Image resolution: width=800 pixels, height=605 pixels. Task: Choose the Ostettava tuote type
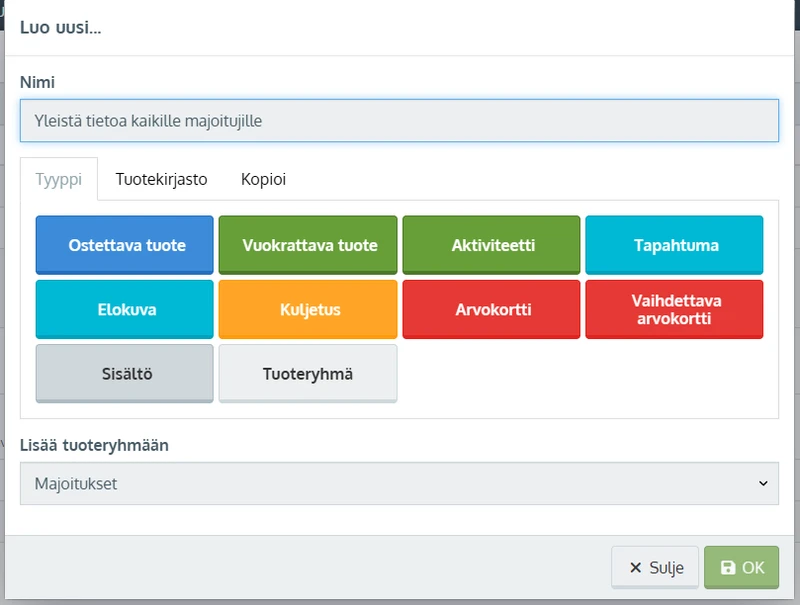coord(124,245)
